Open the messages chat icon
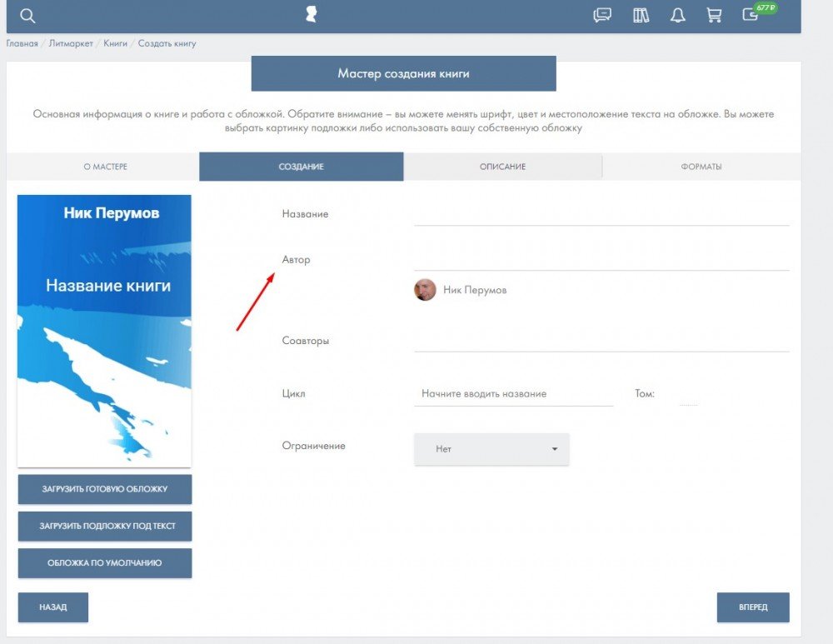Viewport: 833px width, 644px height. (601, 16)
